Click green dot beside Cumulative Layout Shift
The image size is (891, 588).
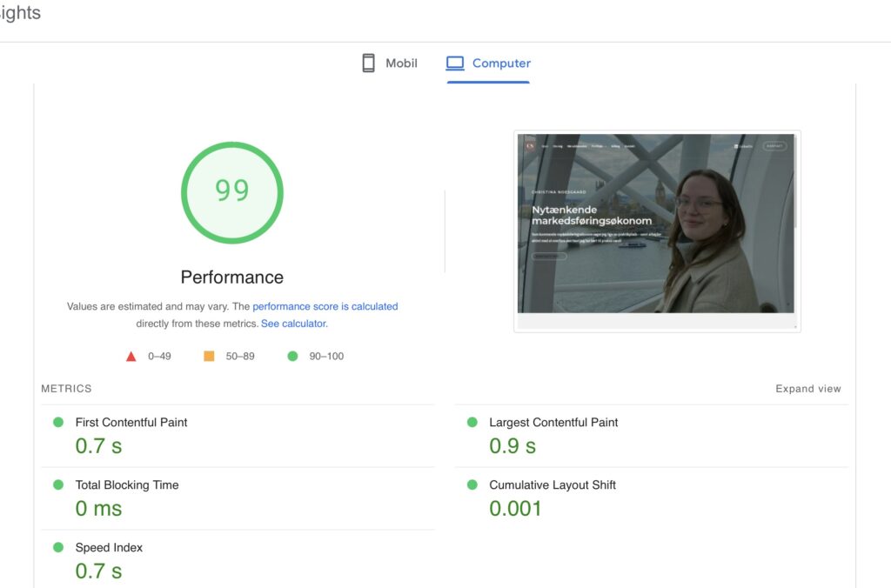pyautogui.click(x=472, y=484)
